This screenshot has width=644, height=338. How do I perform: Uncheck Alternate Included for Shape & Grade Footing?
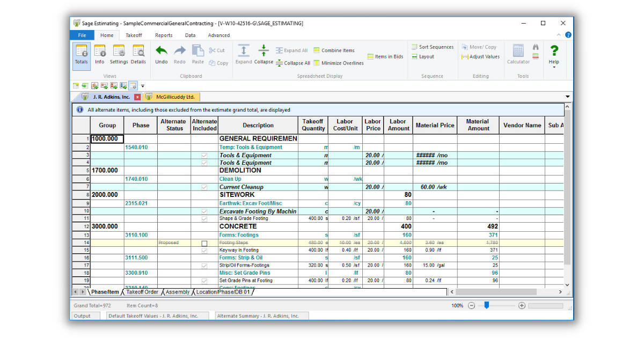point(204,218)
